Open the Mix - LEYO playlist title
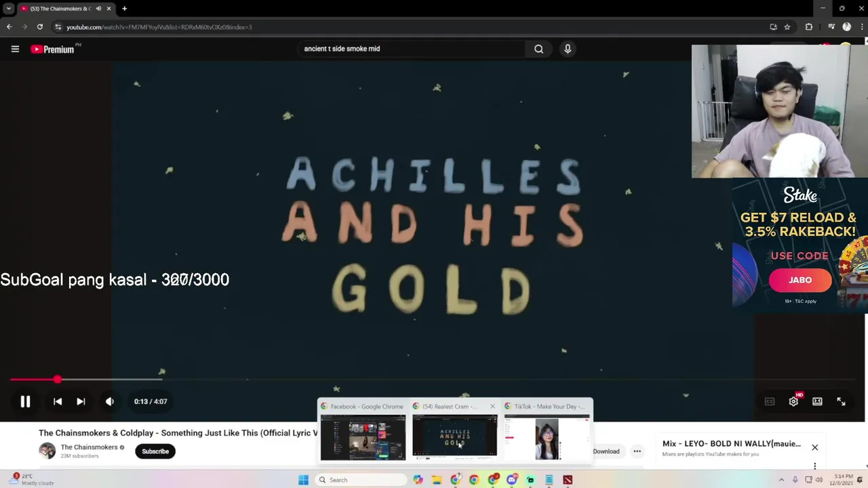This screenshot has height=488, width=868. coord(732,444)
